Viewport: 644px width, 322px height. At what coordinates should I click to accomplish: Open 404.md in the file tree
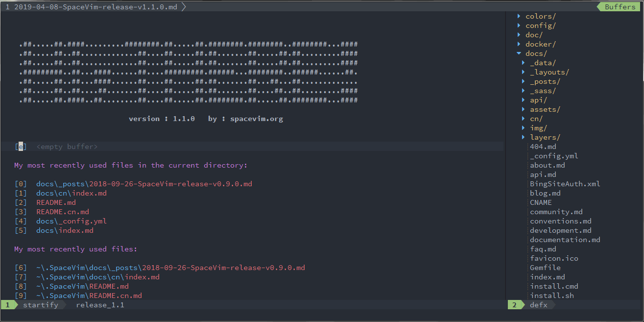pos(543,147)
